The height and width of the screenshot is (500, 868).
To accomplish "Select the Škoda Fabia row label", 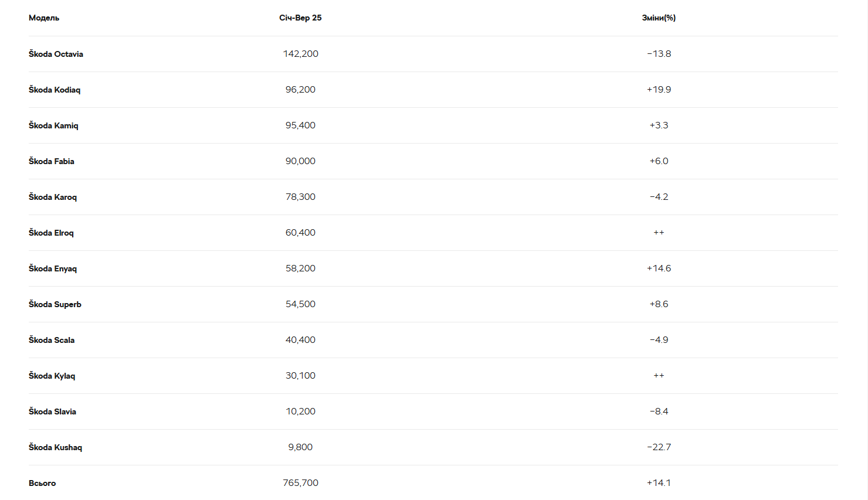I will tap(52, 161).
